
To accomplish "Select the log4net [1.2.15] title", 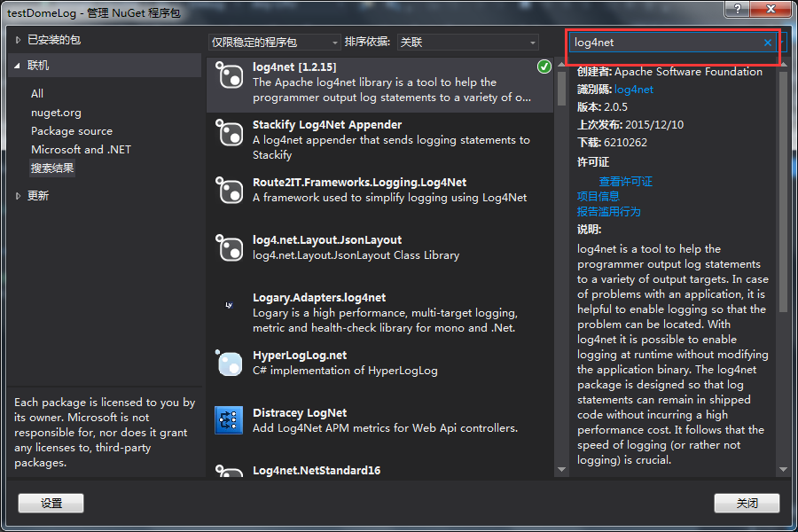I will coord(294,67).
